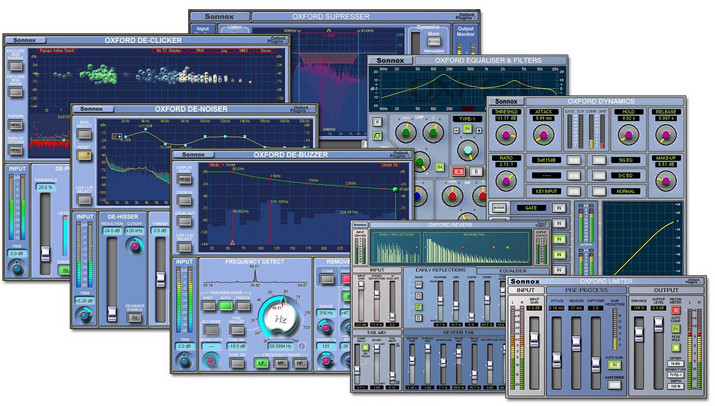Screen dimensions: 715x406
Task: Adjust Input Gain fader in Oxford Limiter
Action: click(534, 339)
